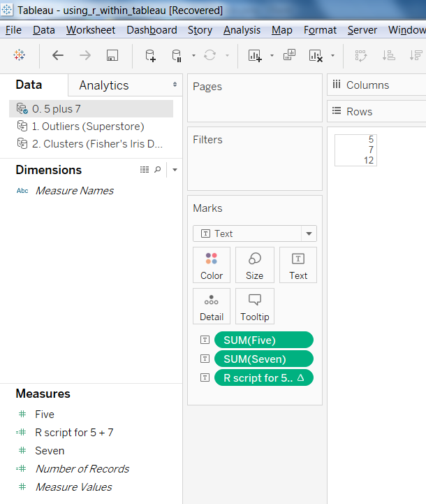426x504 pixels.
Task: Select '2. Clusters (Fisher's Iris D...' data source
Action: pos(90,144)
